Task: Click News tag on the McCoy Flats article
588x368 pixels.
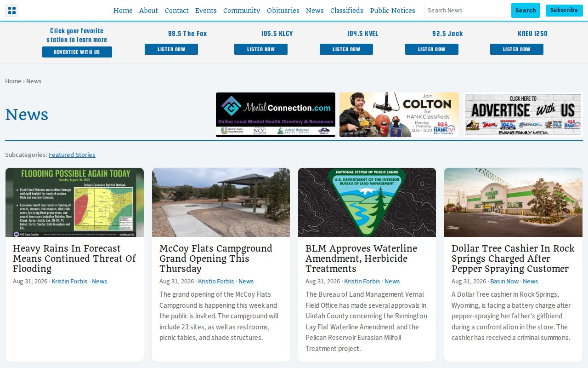Action: click(246, 281)
